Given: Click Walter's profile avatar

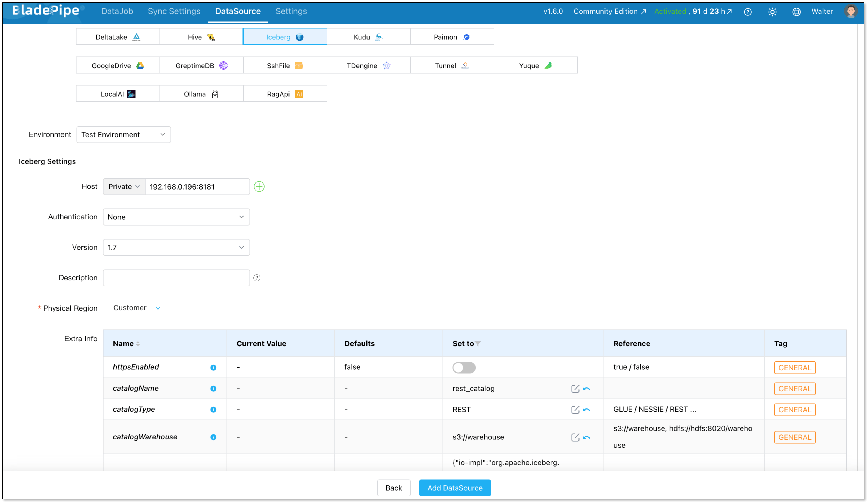Looking at the screenshot, I should pyautogui.click(x=850, y=11).
